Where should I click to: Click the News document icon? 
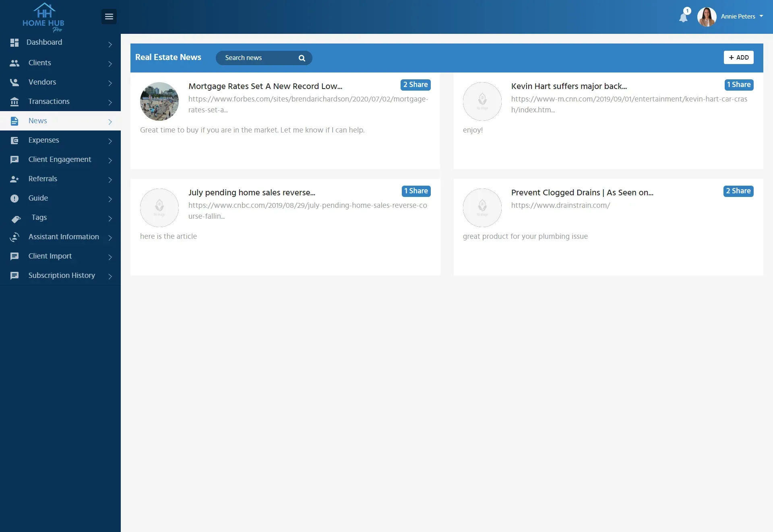[x=14, y=121]
